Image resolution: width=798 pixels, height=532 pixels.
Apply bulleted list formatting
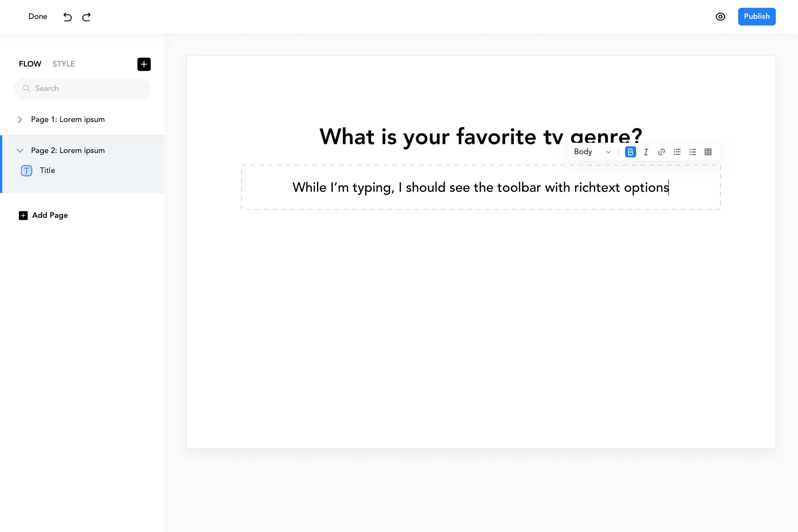pyautogui.click(x=692, y=152)
